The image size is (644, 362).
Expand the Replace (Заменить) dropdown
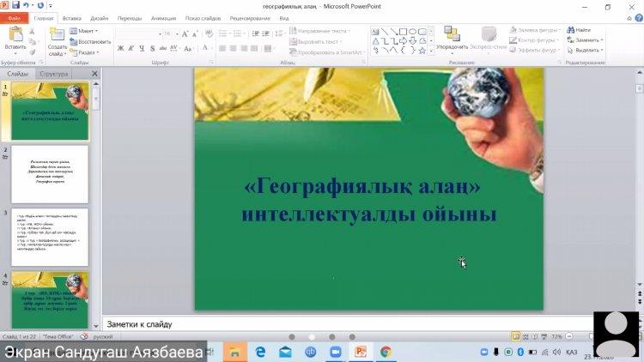click(x=587, y=40)
